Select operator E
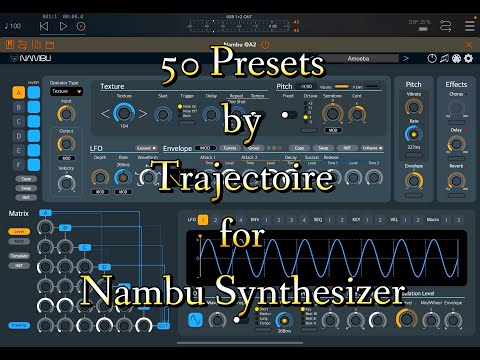 click(x=19, y=150)
